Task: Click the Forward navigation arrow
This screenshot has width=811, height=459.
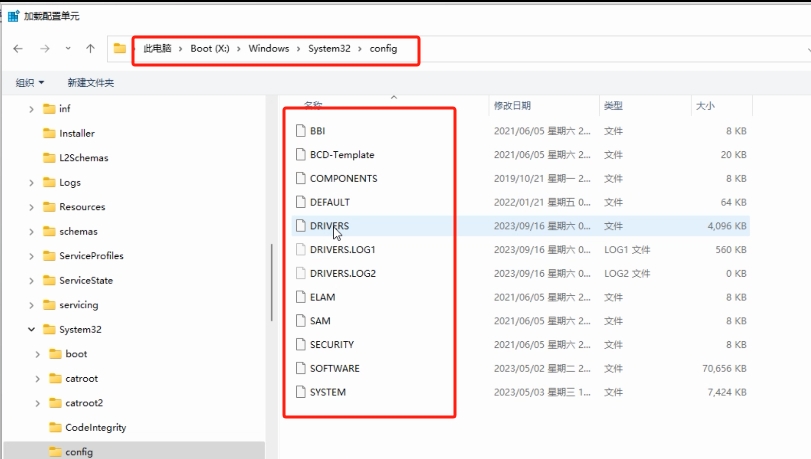Action: (x=45, y=49)
